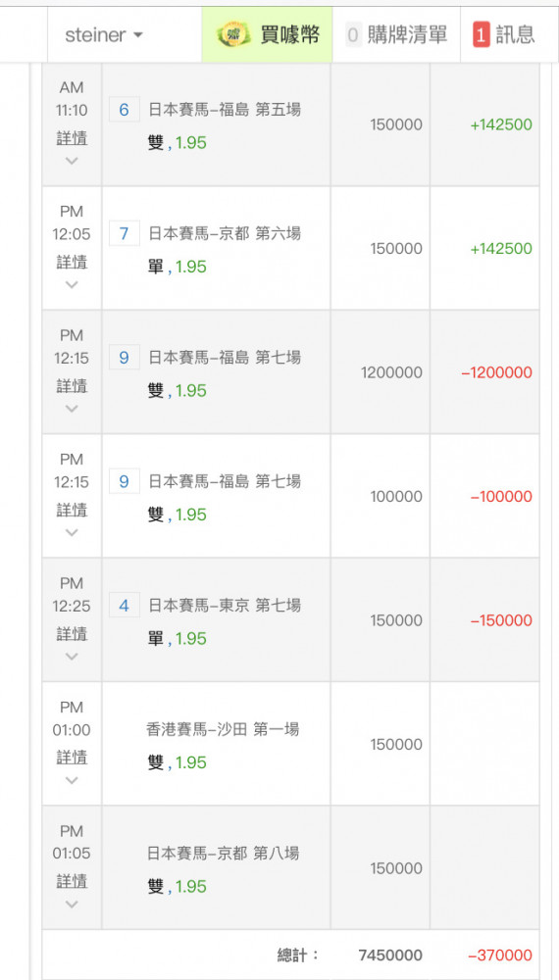Click the red message count badge
Image resolution: width=559 pixels, height=980 pixels.
[x=481, y=35]
